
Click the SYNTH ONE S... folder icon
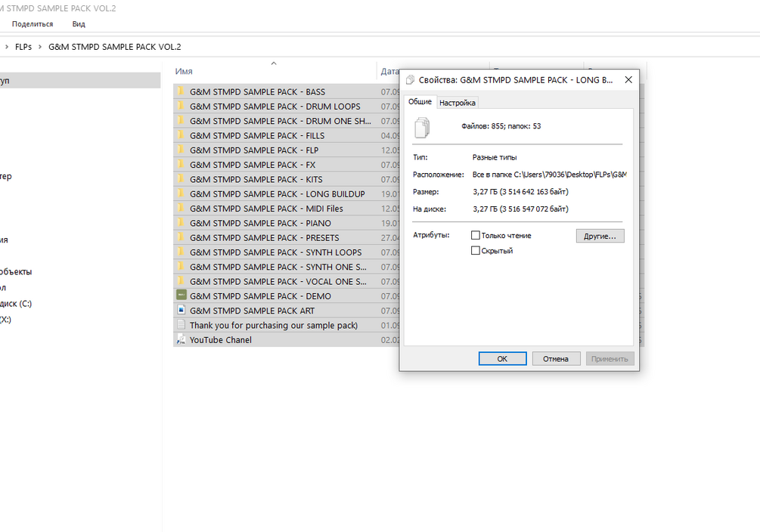(181, 266)
